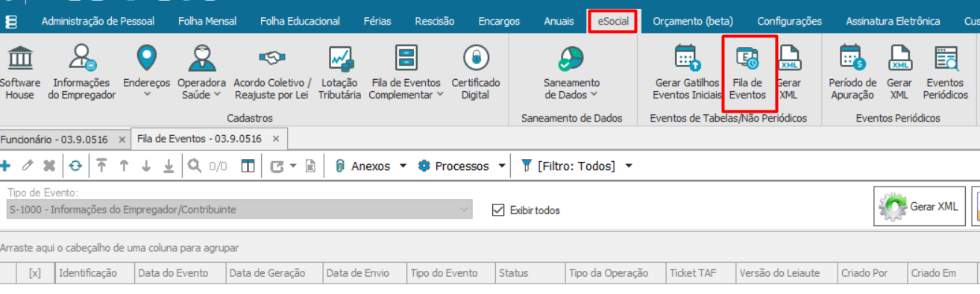Refresh the event list
The image size is (980, 294).
click(75, 166)
